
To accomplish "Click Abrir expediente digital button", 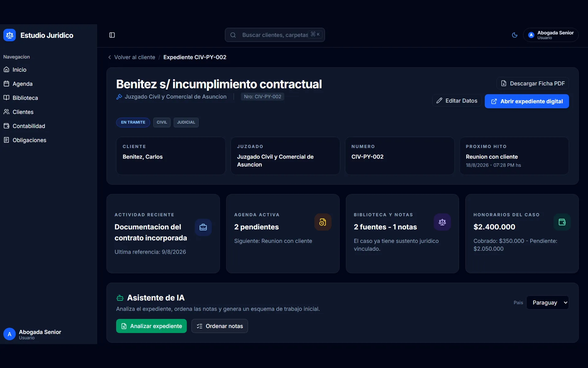I will click(527, 101).
